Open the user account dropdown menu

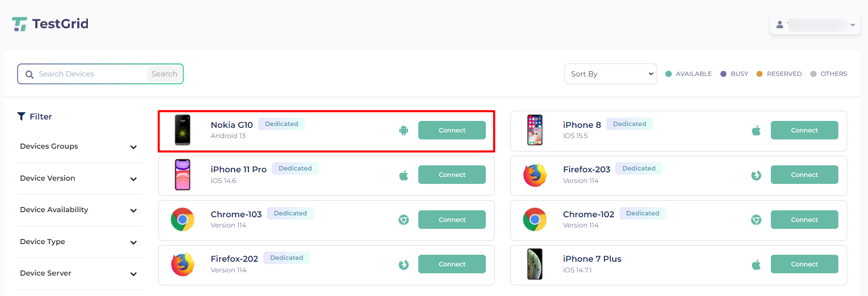click(815, 25)
